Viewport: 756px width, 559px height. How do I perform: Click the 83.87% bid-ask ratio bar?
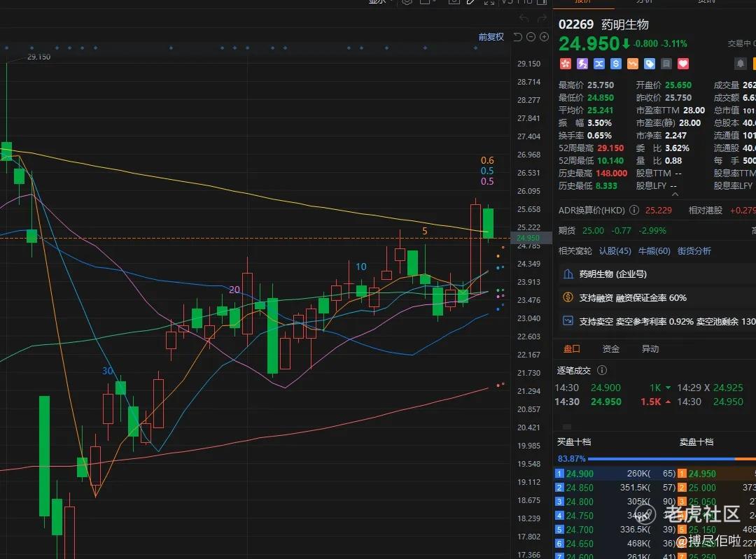656,459
